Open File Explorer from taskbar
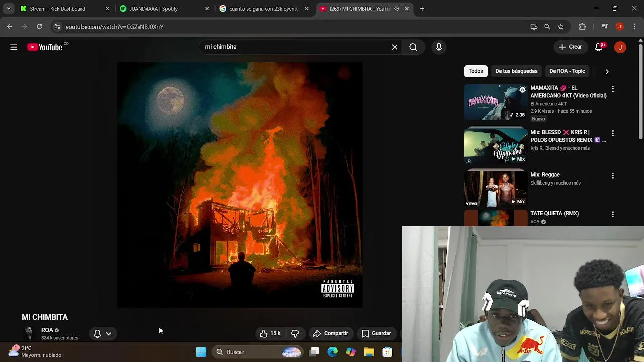 [x=369, y=352]
